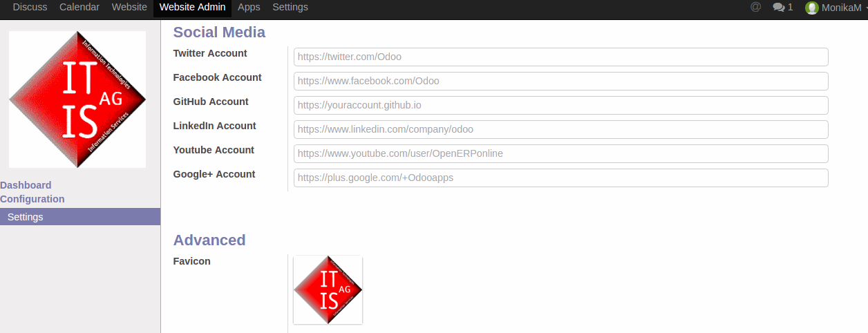Go to Dashboard in sidebar
The width and height of the screenshot is (868, 333).
coord(26,185)
